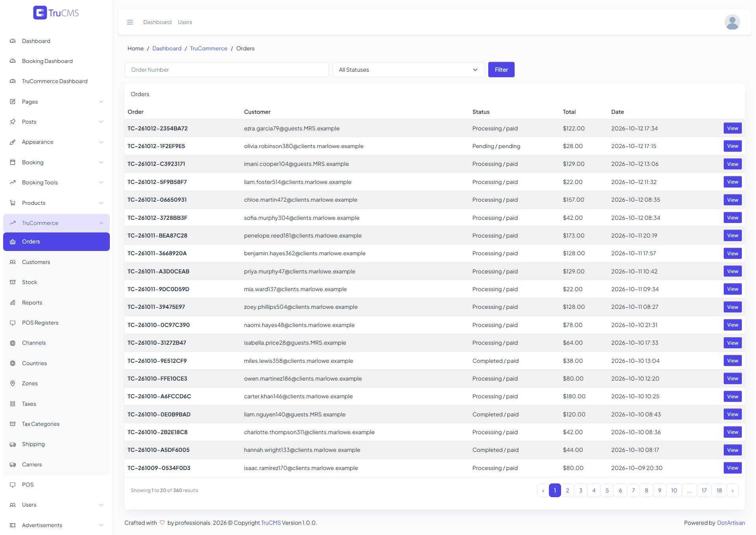Click the Carriers truck icon
This screenshot has height=535, width=756.
tap(13, 464)
